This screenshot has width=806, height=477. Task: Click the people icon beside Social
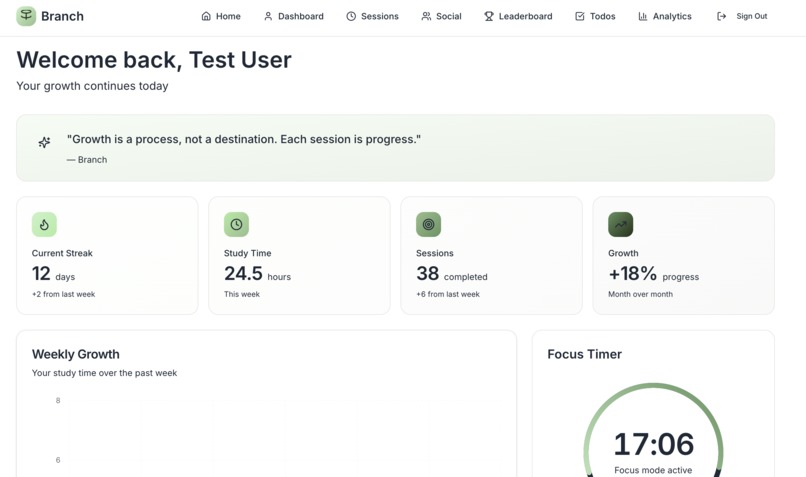[426, 16]
